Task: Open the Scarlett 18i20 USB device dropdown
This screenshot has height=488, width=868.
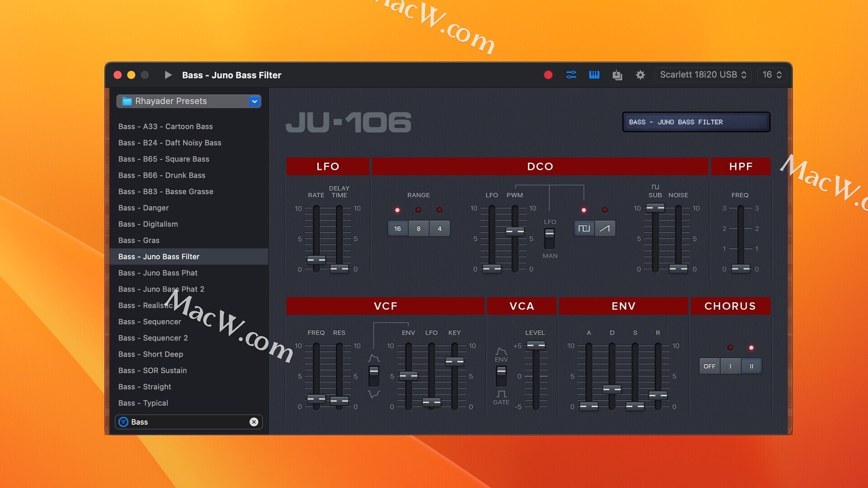Action: point(703,75)
